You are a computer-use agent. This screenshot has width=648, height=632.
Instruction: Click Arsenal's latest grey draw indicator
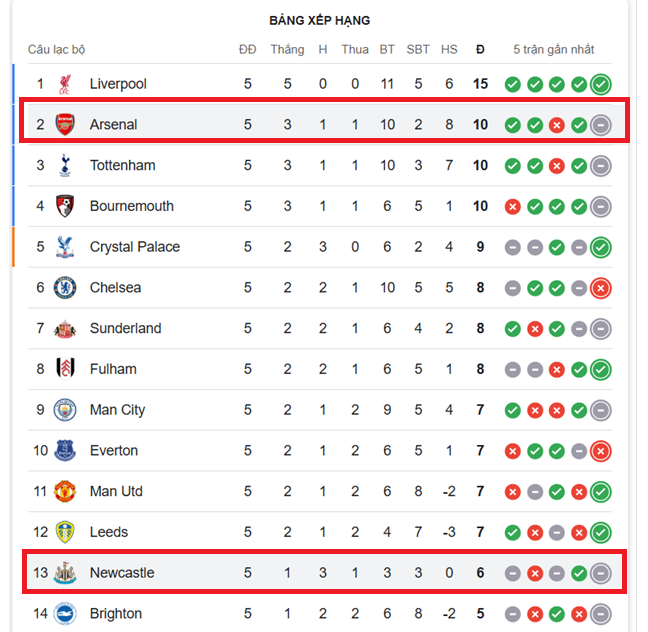pyautogui.click(x=600, y=125)
